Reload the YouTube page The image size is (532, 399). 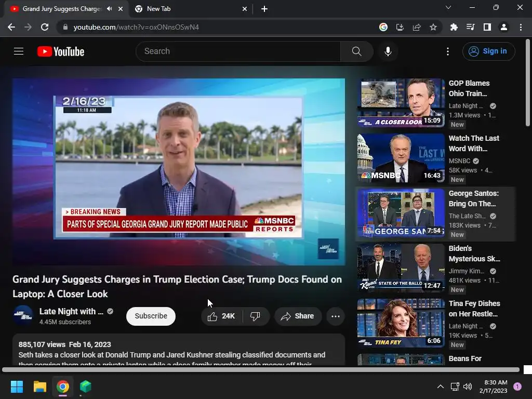[x=45, y=27]
